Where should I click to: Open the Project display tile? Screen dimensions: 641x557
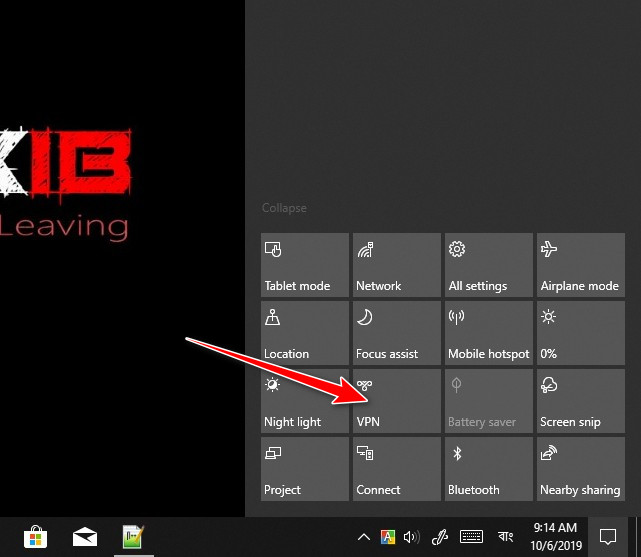[305, 469]
